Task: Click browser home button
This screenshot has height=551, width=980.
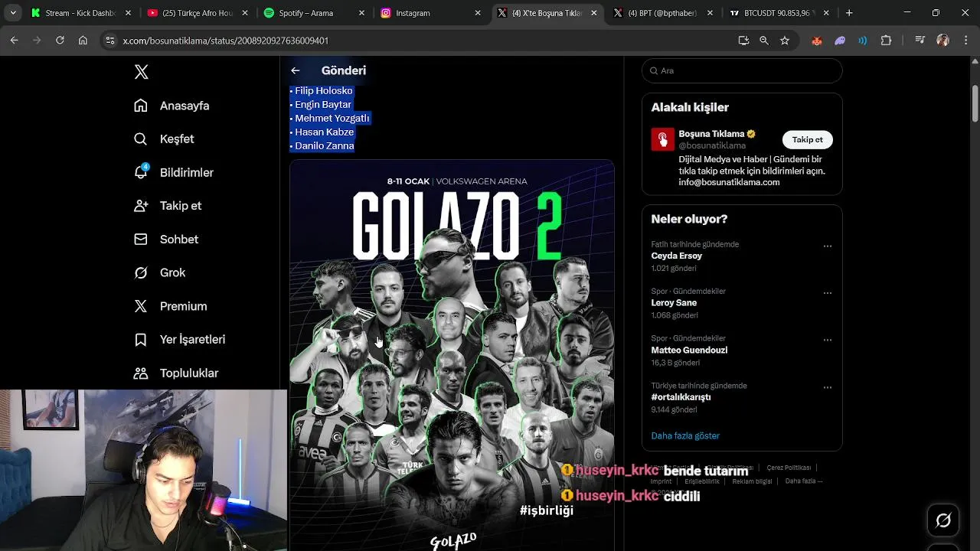Action: pos(83,41)
